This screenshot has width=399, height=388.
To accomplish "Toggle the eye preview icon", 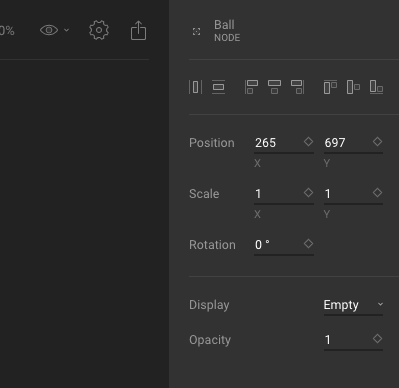I will click(x=49, y=30).
